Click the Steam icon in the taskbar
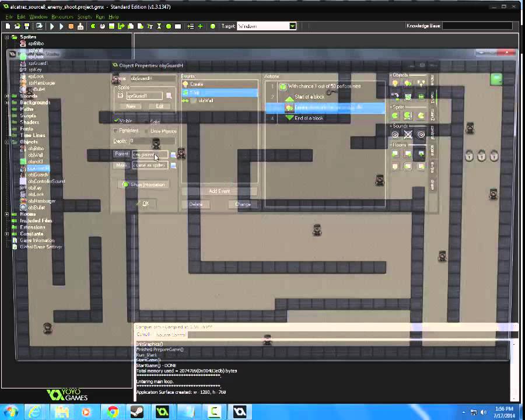The height and width of the screenshot is (420, 525). 137,412
